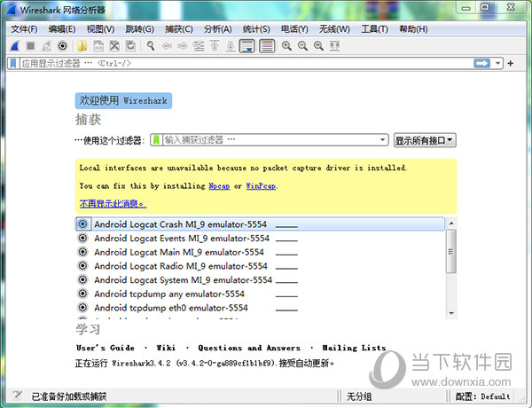
Task: Click 配置: Default in status bar
Action: (x=483, y=396)
